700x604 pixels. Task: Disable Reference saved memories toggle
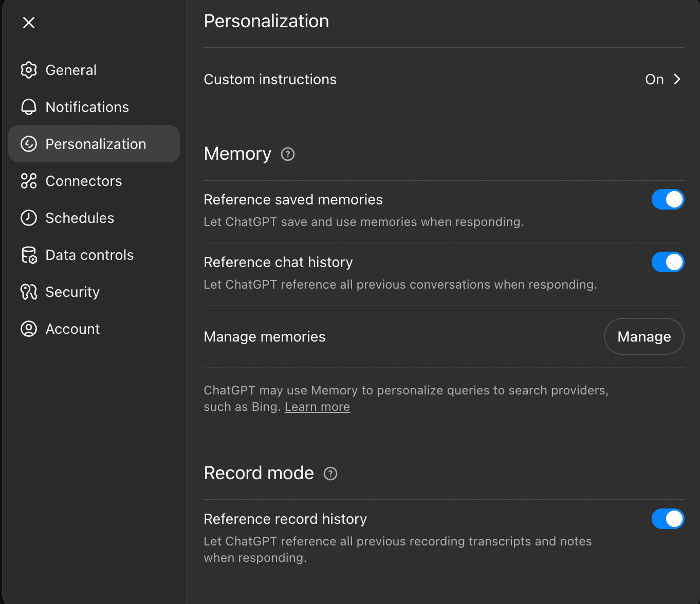668,199
